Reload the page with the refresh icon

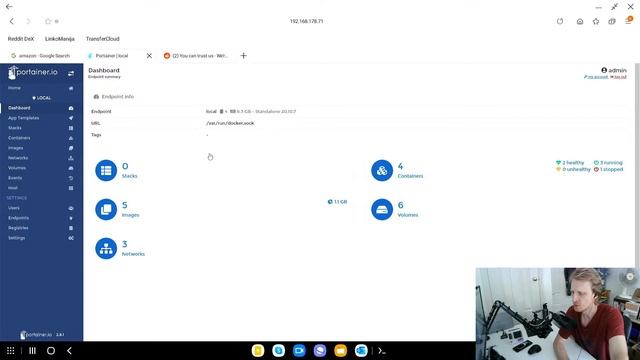click(560, 21)
